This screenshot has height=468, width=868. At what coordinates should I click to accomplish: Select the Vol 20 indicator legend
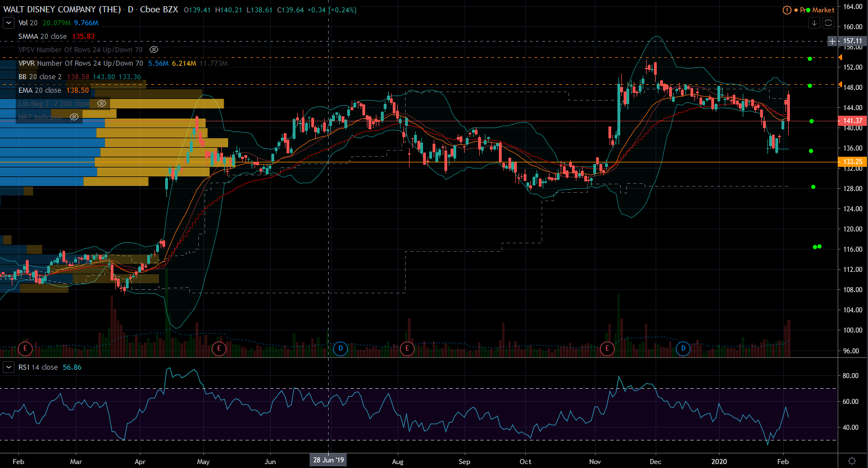pyautogui.click(x=28, y=23)
